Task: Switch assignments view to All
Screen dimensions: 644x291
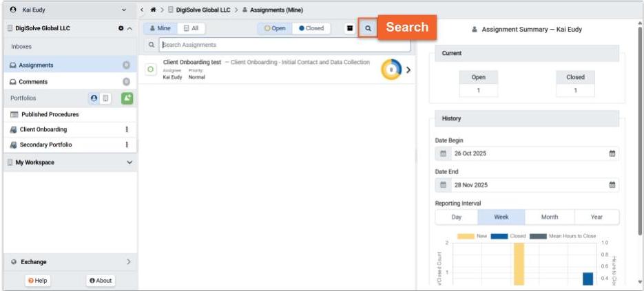Action: 191,29
